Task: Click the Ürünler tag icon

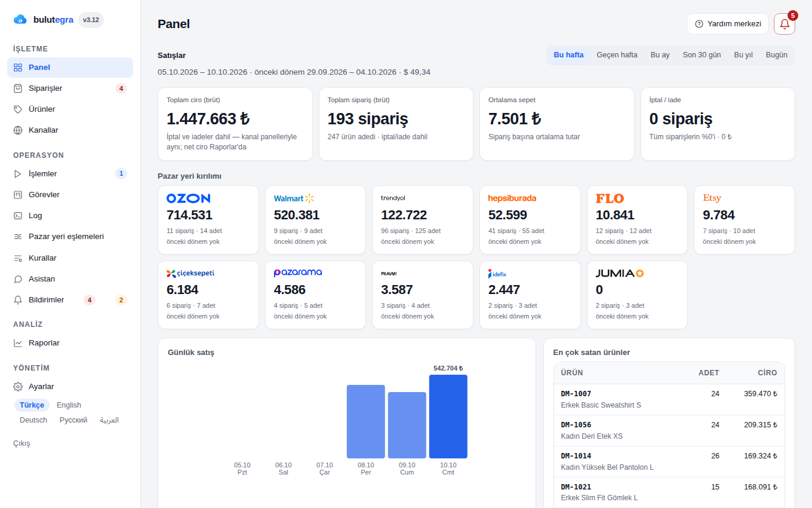Action: pos(18,109)
